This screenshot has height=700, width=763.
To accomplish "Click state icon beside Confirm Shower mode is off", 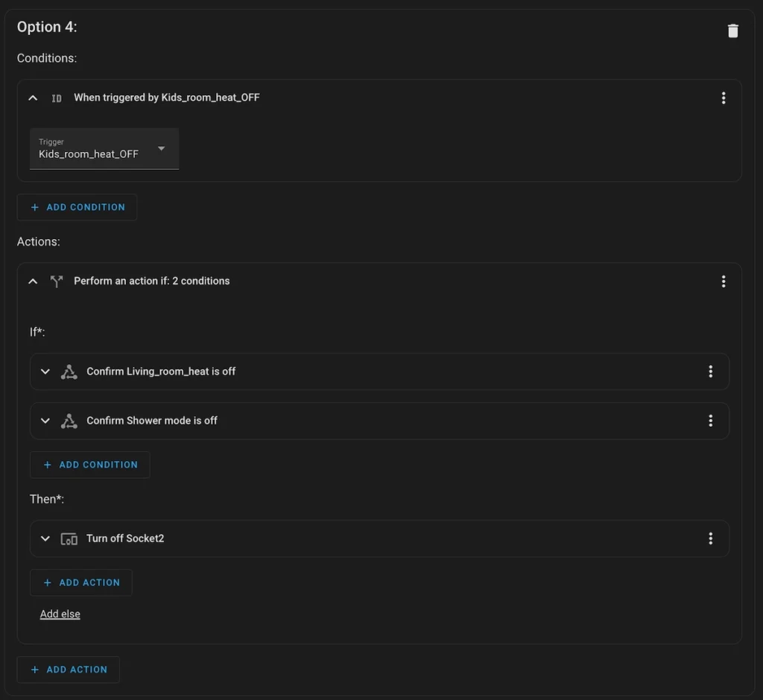I will coord(69,421).
